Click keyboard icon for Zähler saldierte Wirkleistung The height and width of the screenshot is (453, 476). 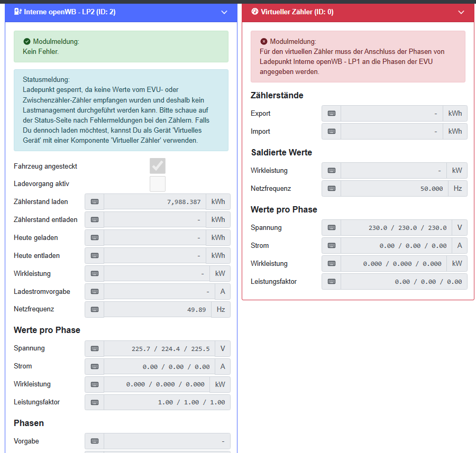coord(332,171)
